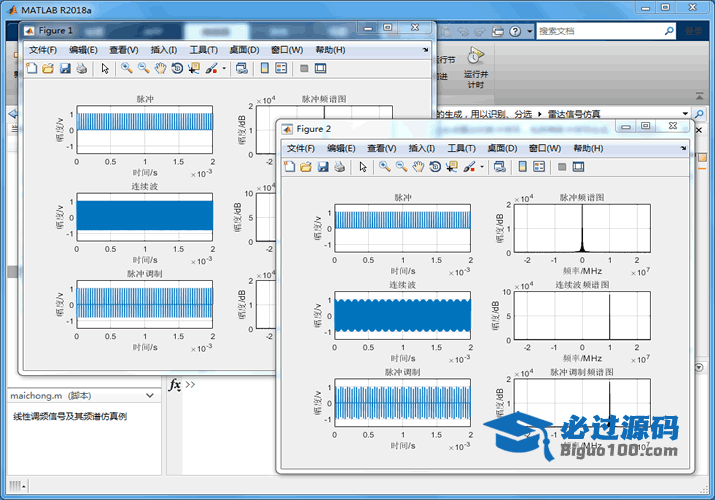The image size is (715, 500).
Task: Toggle Insert Legend in Figure 2 toolbar
Action: 539,167
